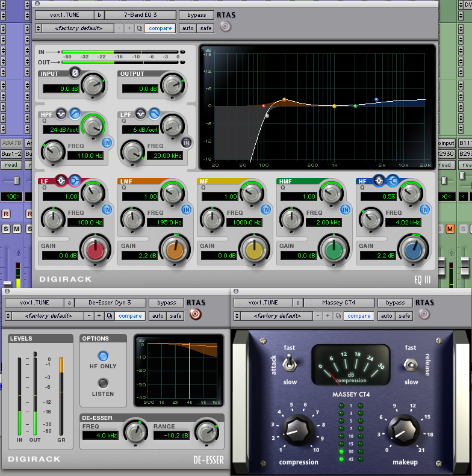Flip the Massey CT4 release switch
The height and width of the screenshot is (476, 472).
click(x=411, y=365)
